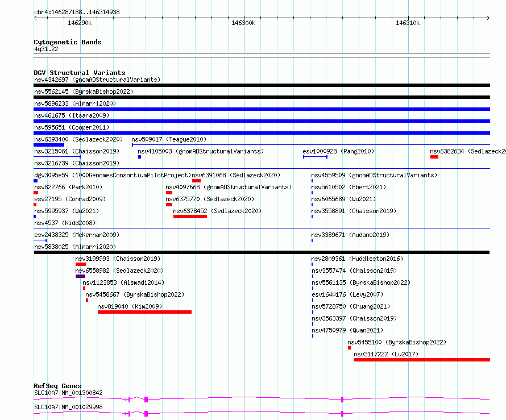Viewport: 506px width, 420px height.
Task: Click esv1640176 (Levy2007) label
Action: pyautogui.click(x=347, y=294)
